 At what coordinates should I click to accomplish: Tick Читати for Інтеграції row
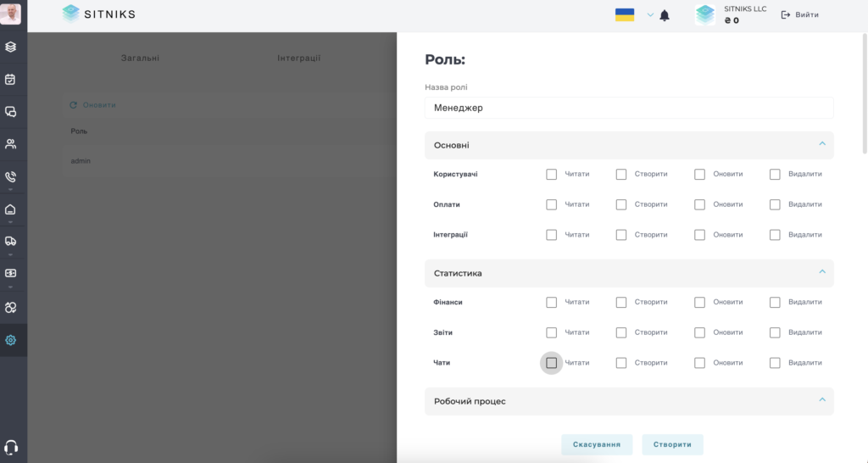(x=551, y=235)
